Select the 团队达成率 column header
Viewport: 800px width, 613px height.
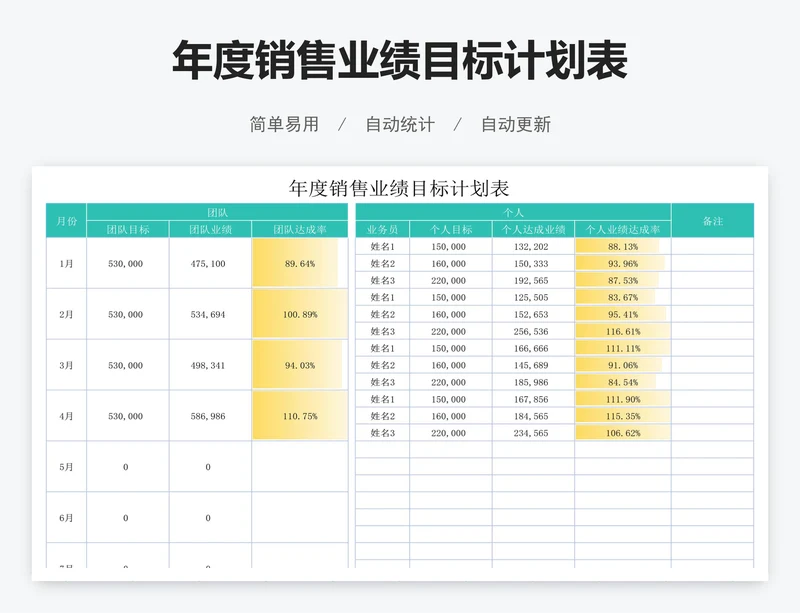[x=300, y=229]
